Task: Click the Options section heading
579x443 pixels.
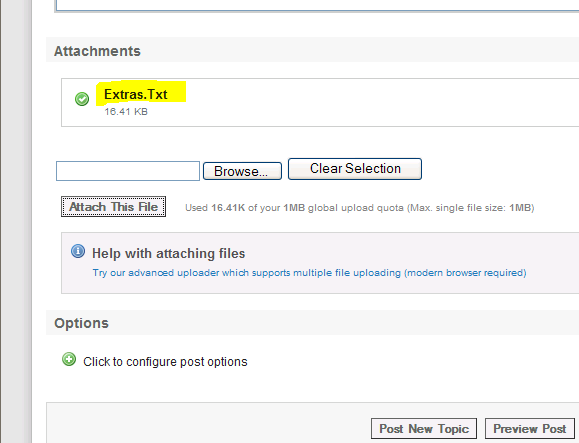Action: coord(81,323)
